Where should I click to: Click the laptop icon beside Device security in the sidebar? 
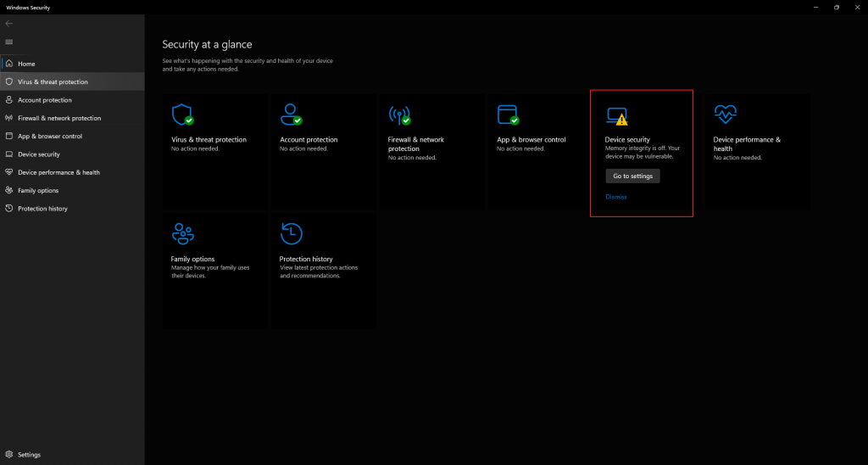pos(8,154)
